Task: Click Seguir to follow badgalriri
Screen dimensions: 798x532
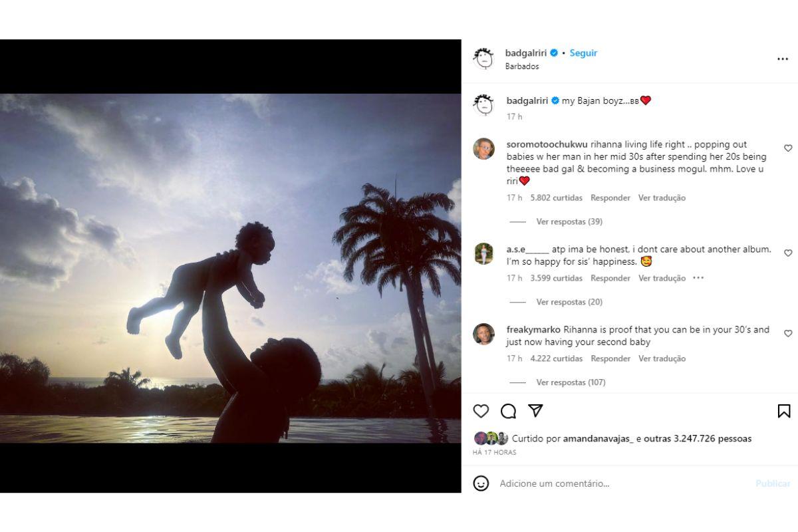Action: (583, 53)
